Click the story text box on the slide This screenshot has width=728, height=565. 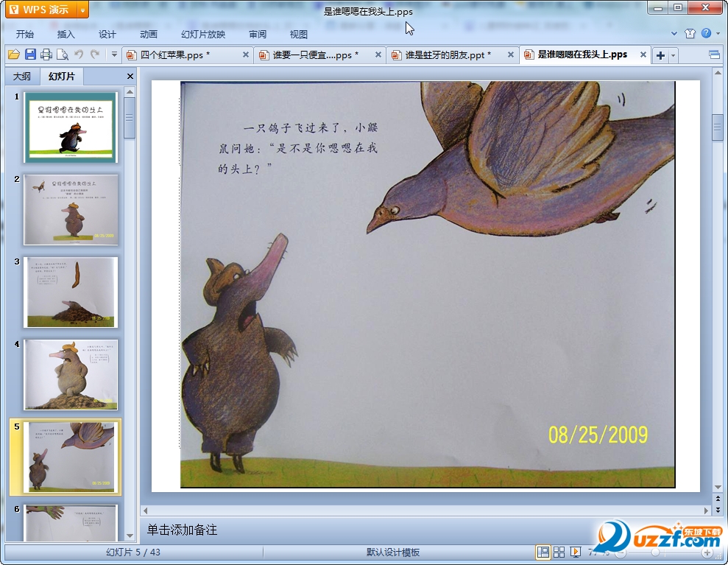pos(299,148)
